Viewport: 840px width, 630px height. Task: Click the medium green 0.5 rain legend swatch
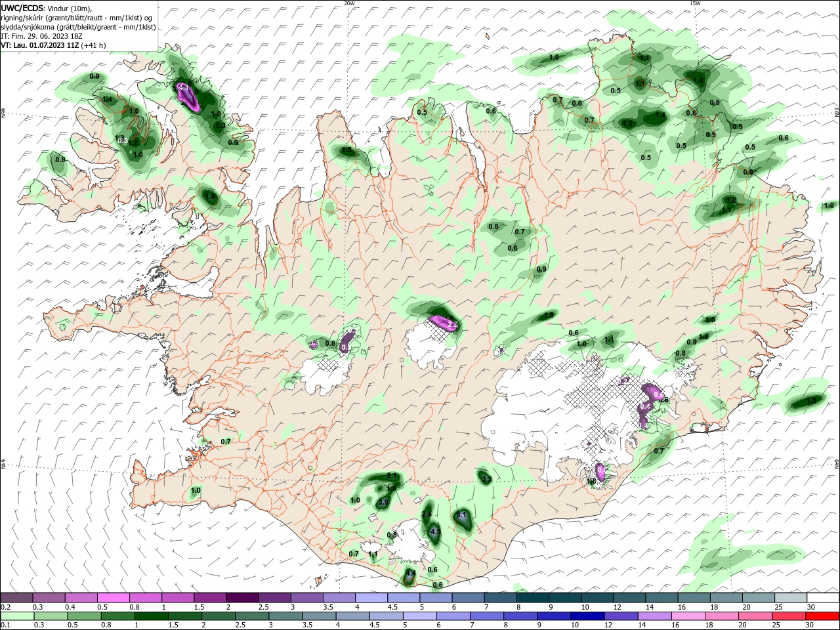[85, 616]
